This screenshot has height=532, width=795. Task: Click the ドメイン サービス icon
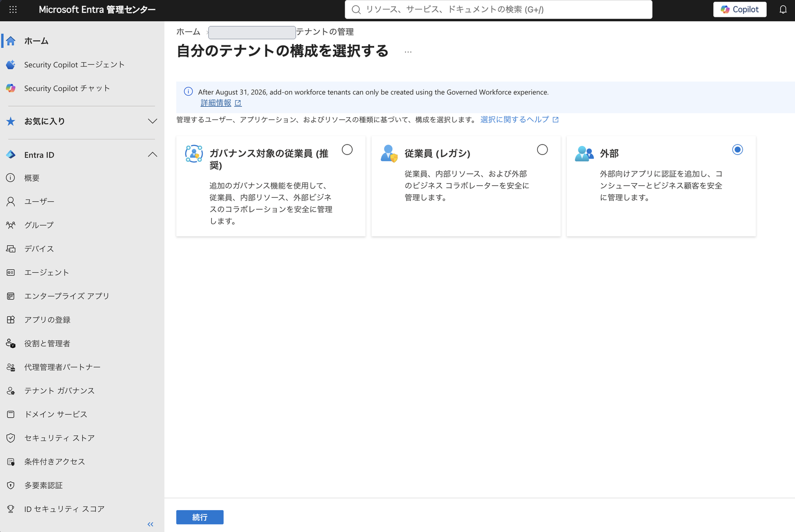point(10,414)
